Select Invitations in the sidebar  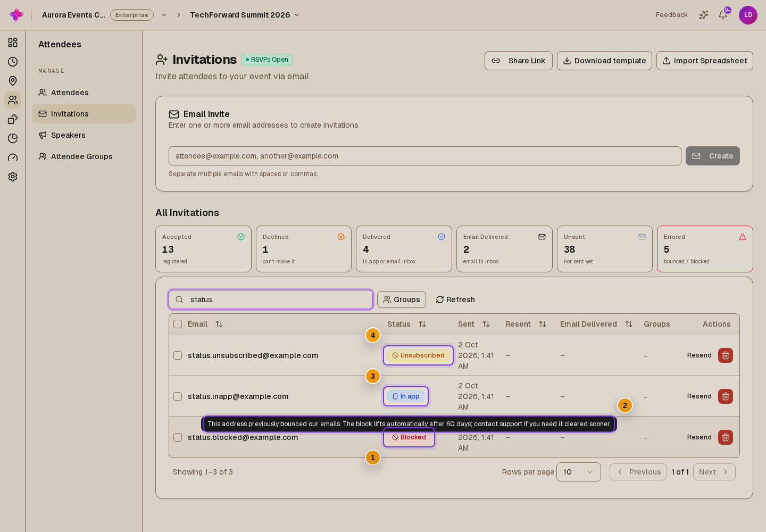point(84,114)
